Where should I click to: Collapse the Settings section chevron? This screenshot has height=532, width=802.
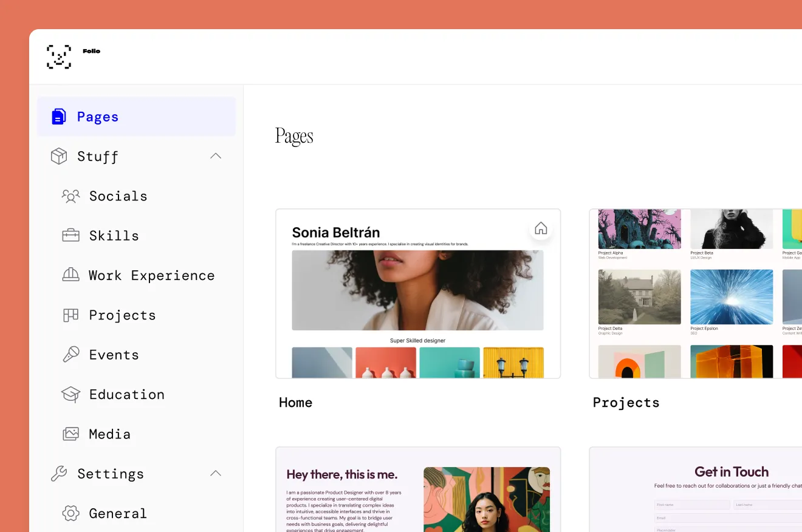tap(216, 473)
